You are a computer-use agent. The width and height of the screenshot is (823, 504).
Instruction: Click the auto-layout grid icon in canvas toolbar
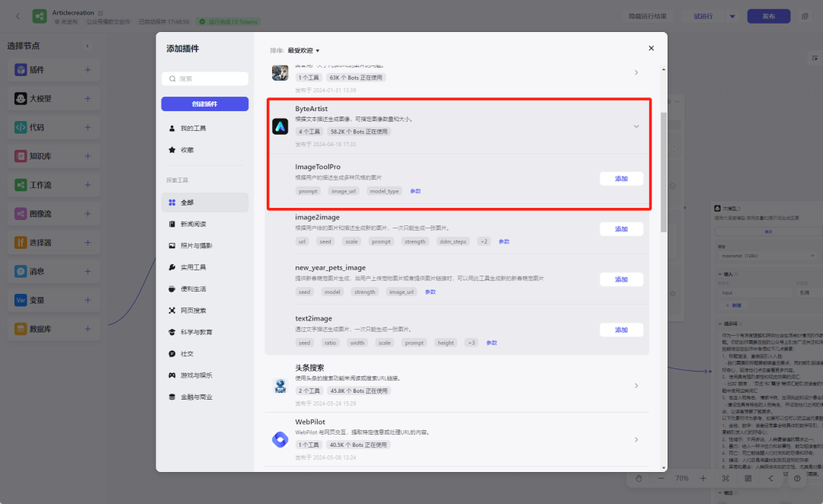tap(748, 478)
